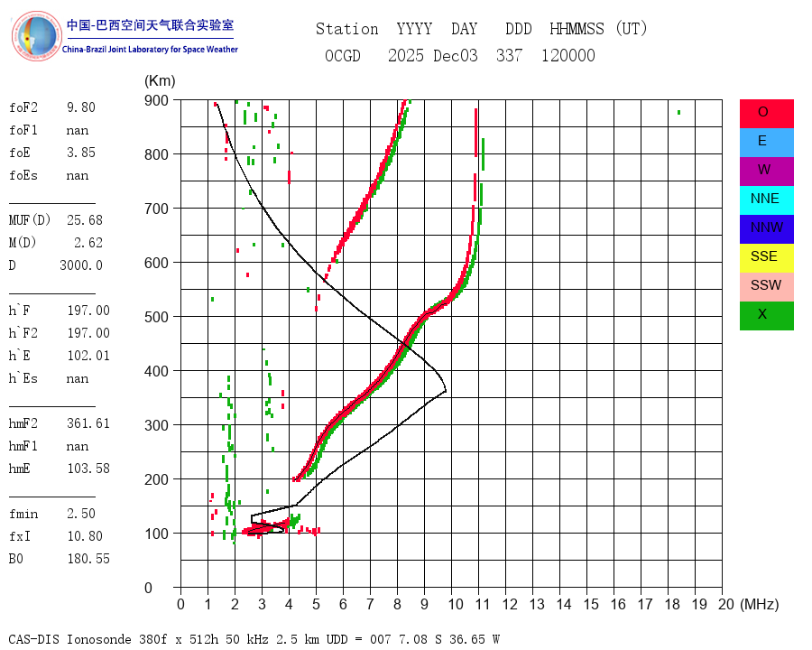Click the Chinese laboratory title text
The image size is (812, 650).
point(150,25)
